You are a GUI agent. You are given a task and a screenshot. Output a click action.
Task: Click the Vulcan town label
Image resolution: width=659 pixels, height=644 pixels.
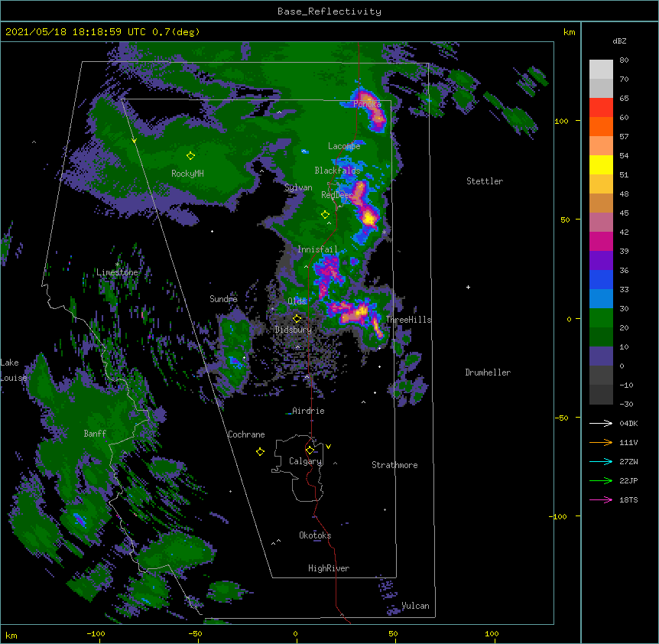coord(415,606)
